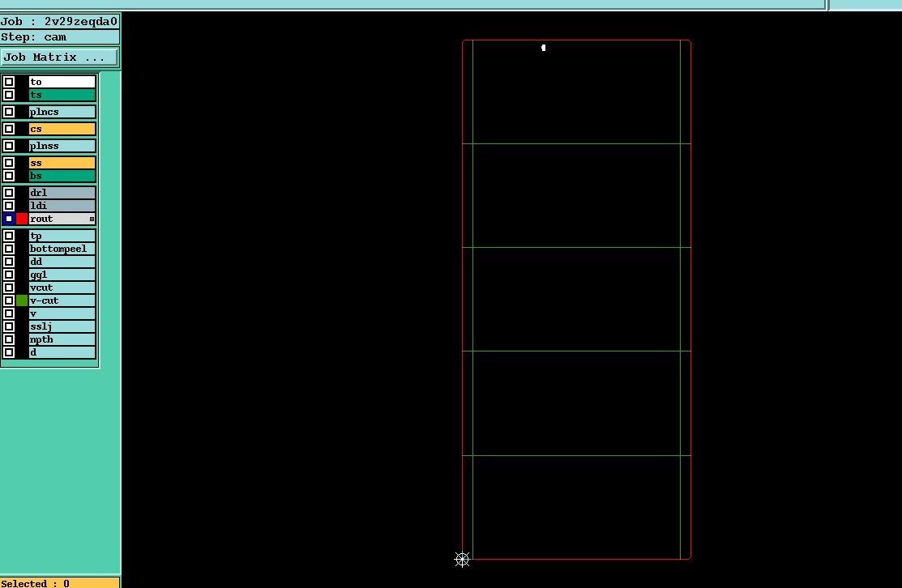Click the Job : 2v29zeqda0 label
902x588 pixels.
(x=59, y=21)
